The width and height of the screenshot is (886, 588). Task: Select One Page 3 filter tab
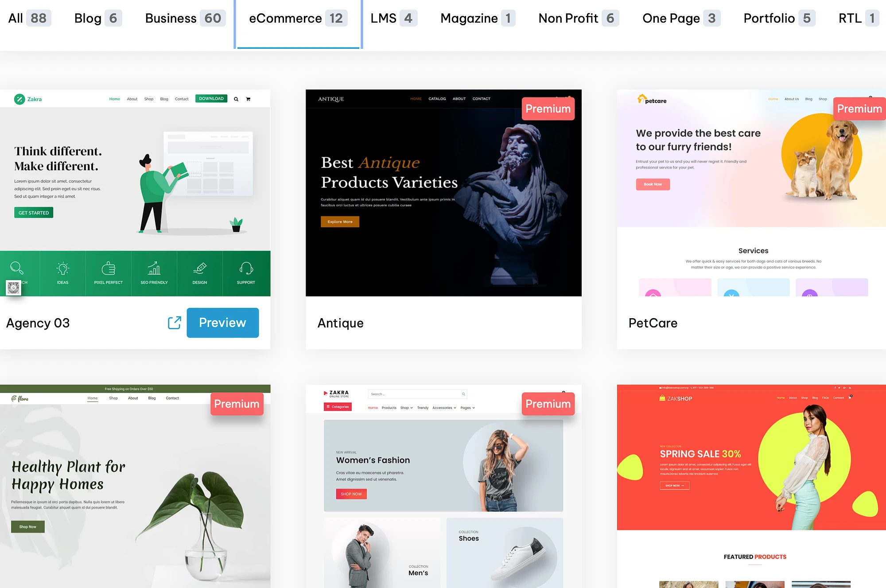coord(679,18)
